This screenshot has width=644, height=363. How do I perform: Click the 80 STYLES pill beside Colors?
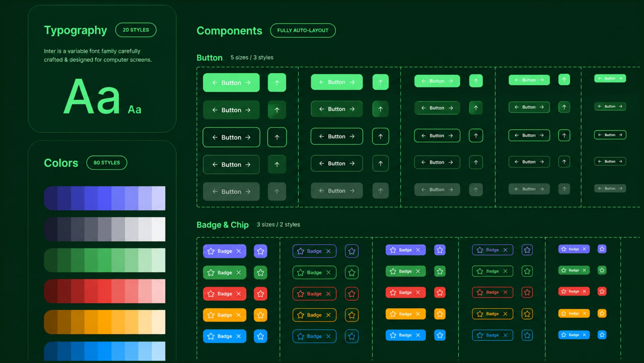[107, 162]
